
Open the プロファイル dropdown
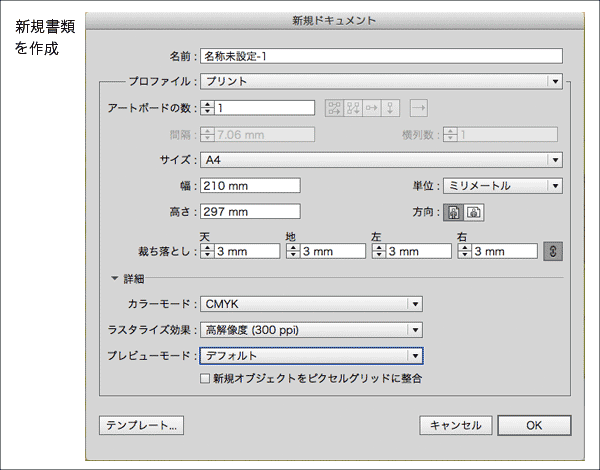tap(380, 81)
